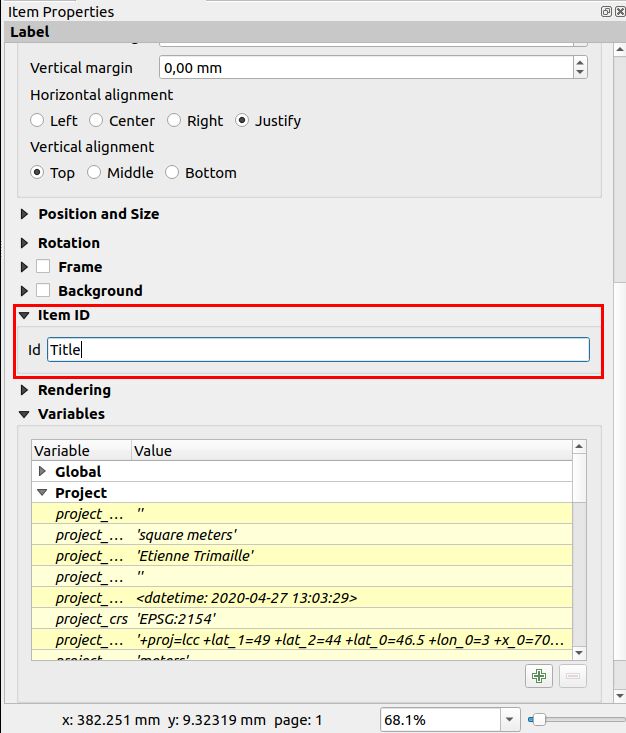
Task: Click the variables list scroll down arrow
Action: point(579,653)
